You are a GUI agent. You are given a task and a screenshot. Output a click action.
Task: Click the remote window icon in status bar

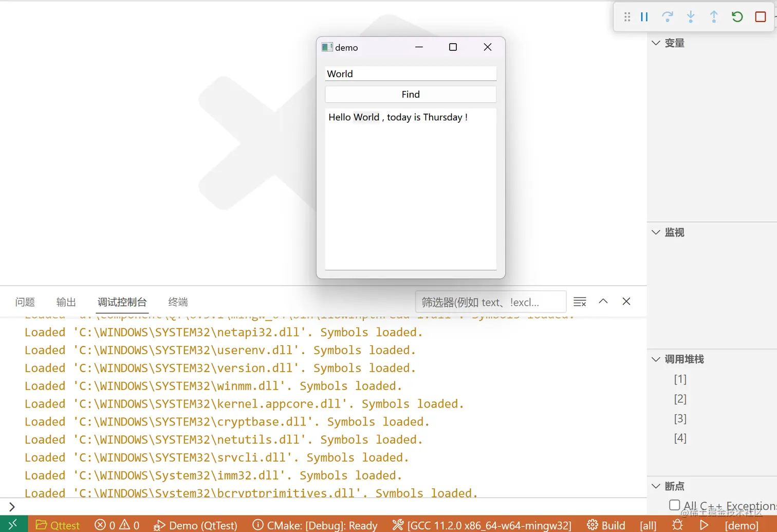(x=14, y=525)
